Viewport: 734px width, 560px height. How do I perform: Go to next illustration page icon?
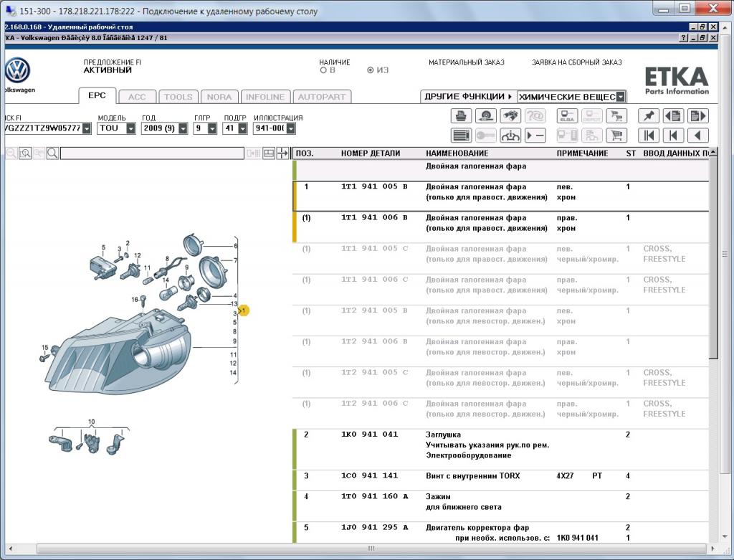click(697, 115)
